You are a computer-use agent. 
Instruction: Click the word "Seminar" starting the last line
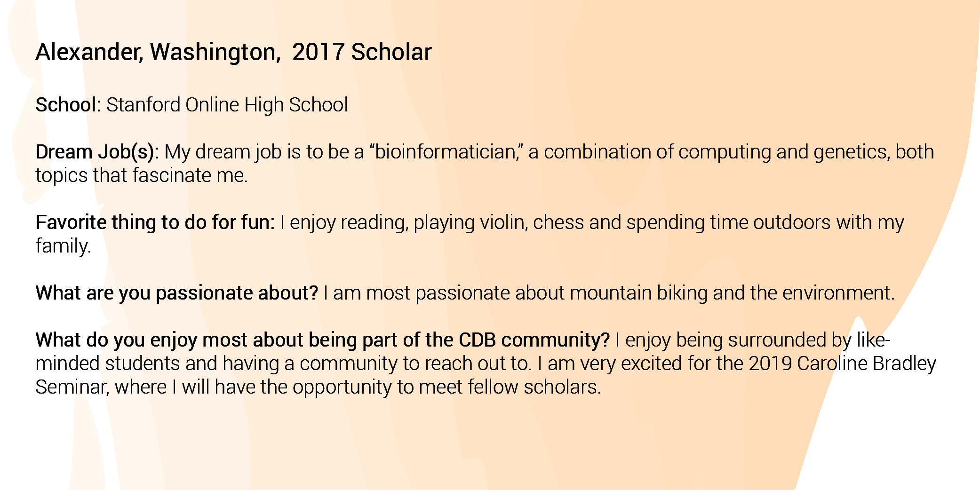click(x=72, y=387)
